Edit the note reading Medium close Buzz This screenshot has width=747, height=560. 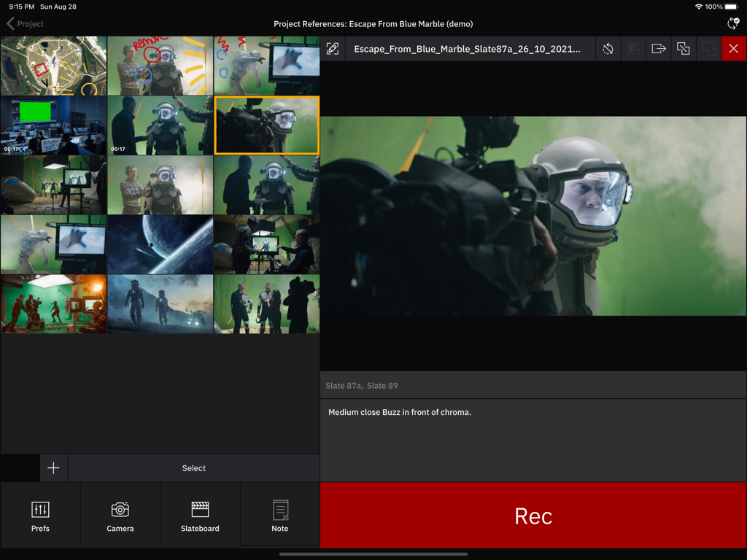pyautogui.click(x=398, y=411)
